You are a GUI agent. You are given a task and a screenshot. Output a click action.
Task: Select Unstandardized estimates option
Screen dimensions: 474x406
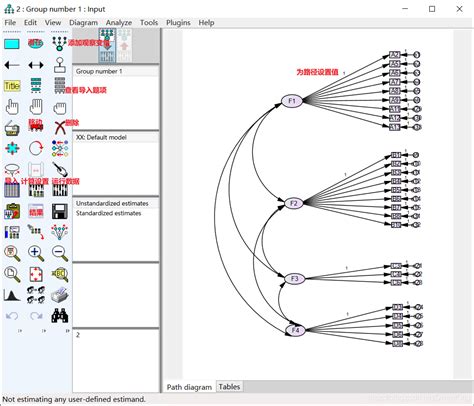click(x=112, y=203)
